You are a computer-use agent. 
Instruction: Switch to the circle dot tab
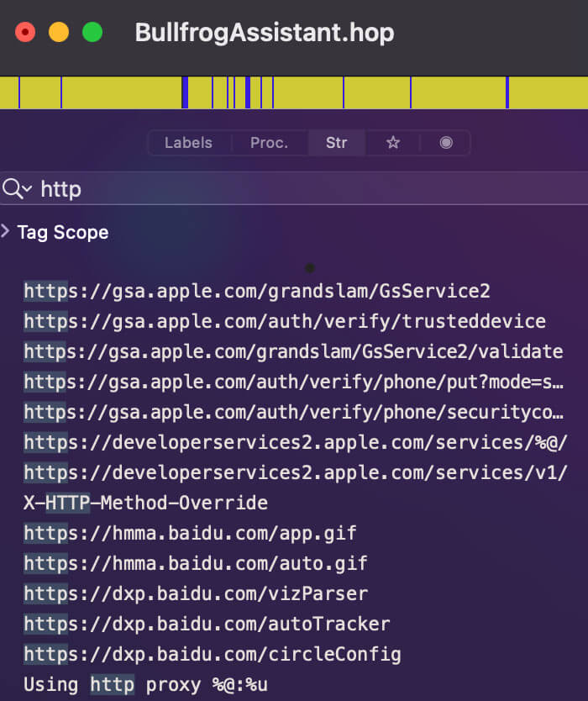point(446,143)
